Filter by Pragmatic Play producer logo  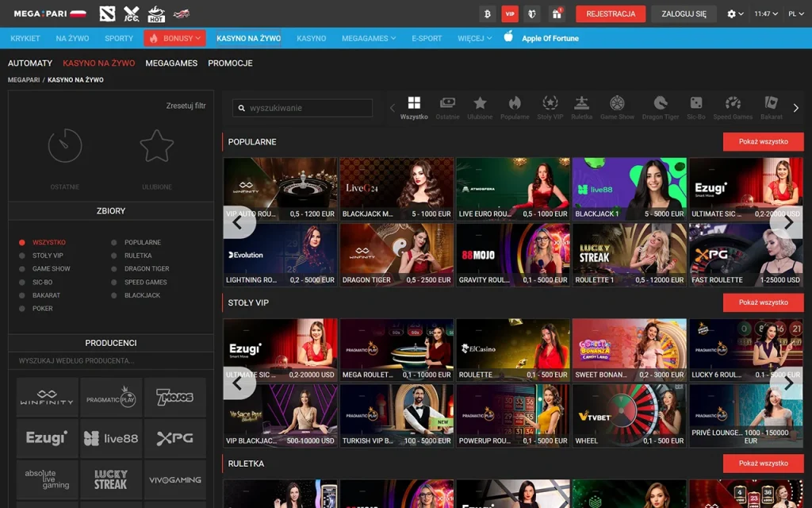tap(111, 397)
